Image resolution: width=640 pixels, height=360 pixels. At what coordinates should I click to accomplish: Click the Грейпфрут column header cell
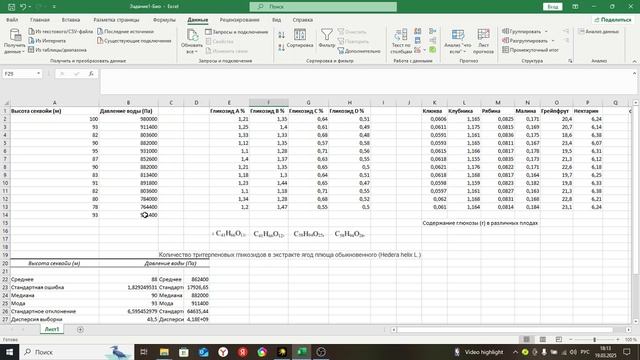(x=555, y=111)
